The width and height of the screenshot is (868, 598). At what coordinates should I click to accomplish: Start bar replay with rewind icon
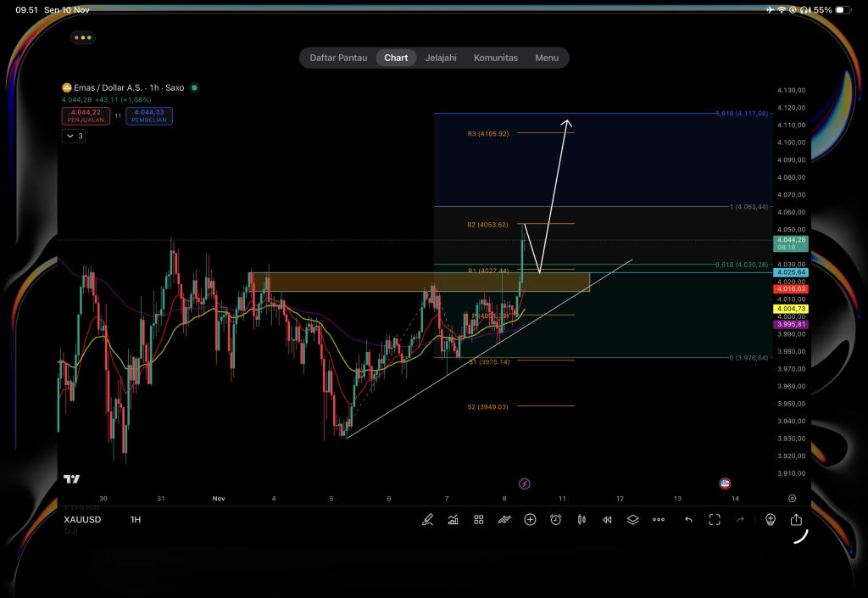[x=607, y=519]
